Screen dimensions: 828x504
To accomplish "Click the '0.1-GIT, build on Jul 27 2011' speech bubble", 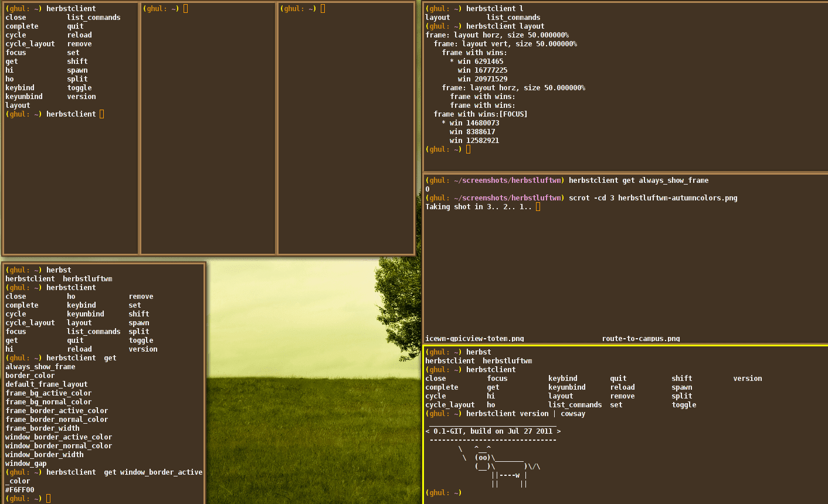I will (493, 431).
